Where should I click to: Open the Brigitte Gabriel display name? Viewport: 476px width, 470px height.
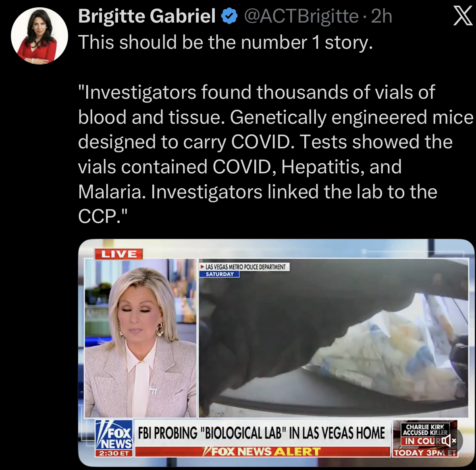[x=147, y=16]
